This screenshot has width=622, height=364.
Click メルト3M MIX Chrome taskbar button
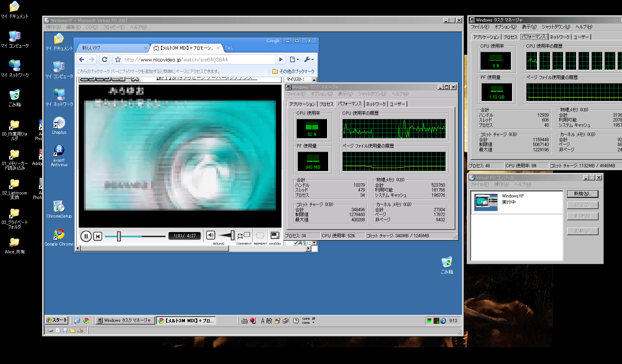click(x=186, y=320)
